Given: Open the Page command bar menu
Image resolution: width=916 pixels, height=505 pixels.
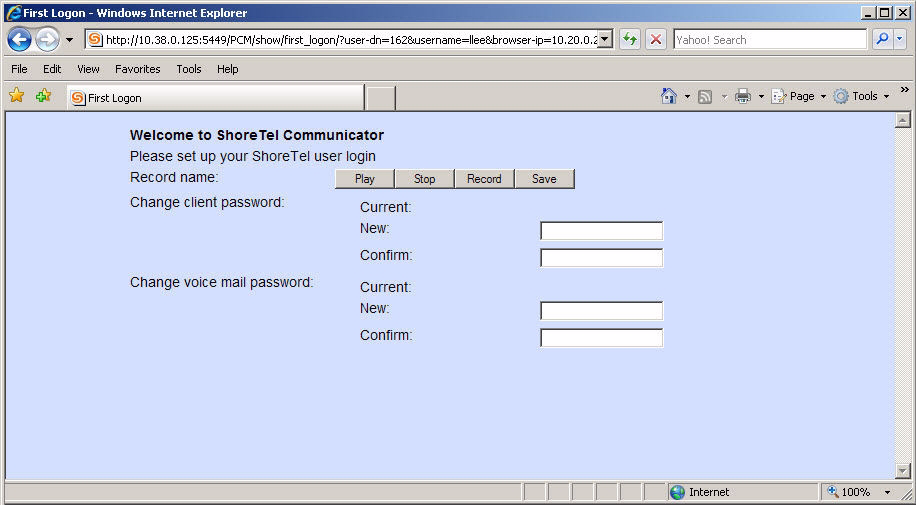Looking at the screenshot, I should click(799, 96).
